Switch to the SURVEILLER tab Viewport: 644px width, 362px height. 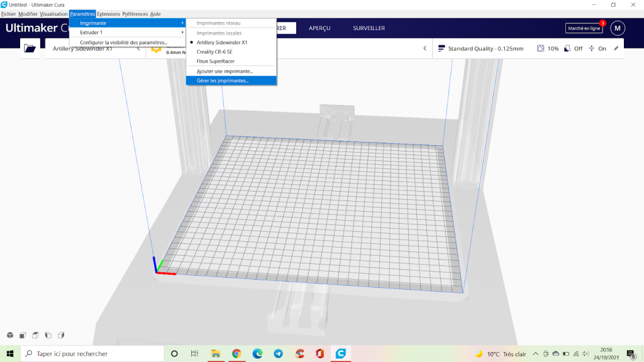tap(369, 28)
